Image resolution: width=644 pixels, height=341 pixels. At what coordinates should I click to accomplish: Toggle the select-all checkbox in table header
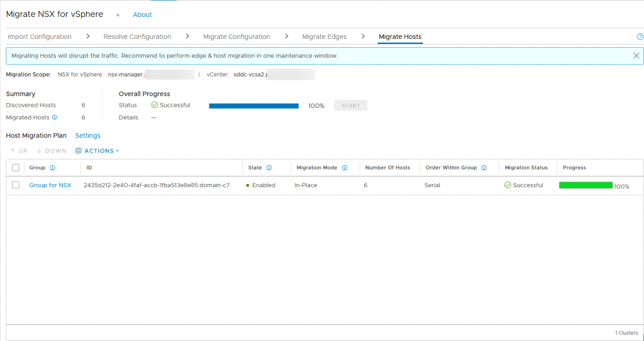pyautogui.click(x=16, y=168)
